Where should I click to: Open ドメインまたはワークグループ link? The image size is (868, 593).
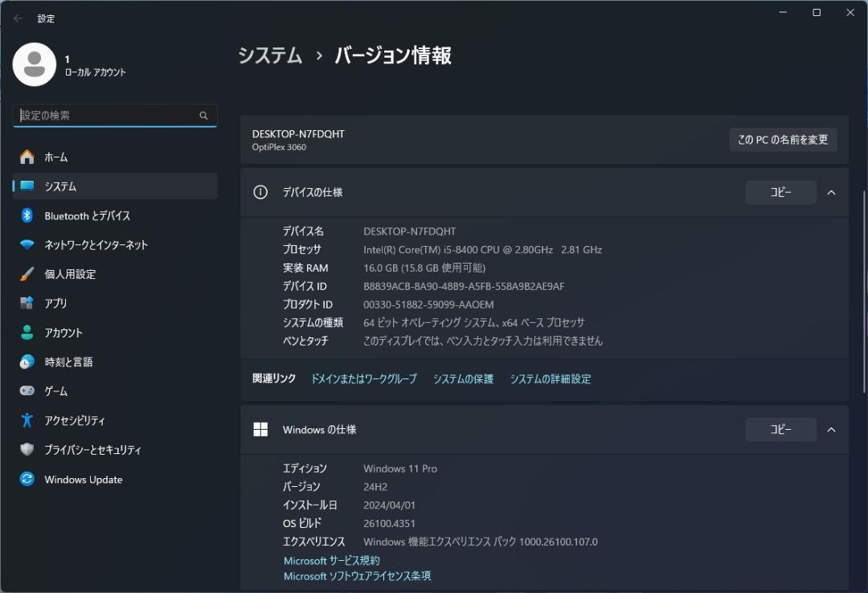click(364, 378)
